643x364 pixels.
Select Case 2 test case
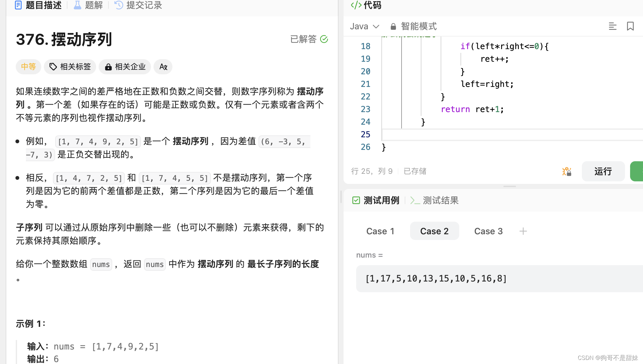pyautogui.click(x=434, y=231)
